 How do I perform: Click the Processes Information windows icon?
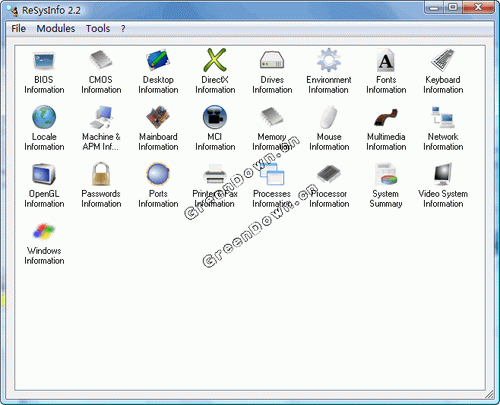point(272,174)
